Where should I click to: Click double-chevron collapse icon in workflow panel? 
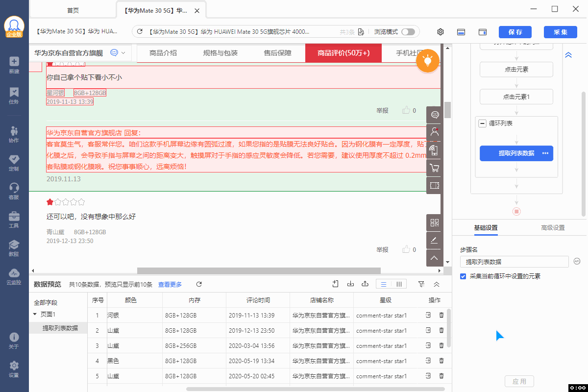[568, 55]
